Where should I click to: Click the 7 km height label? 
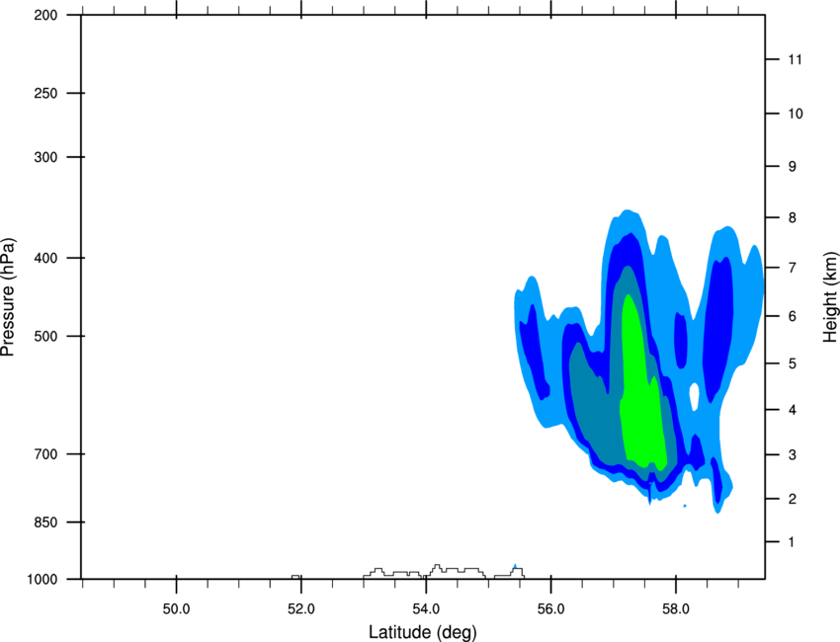[793, 268]
